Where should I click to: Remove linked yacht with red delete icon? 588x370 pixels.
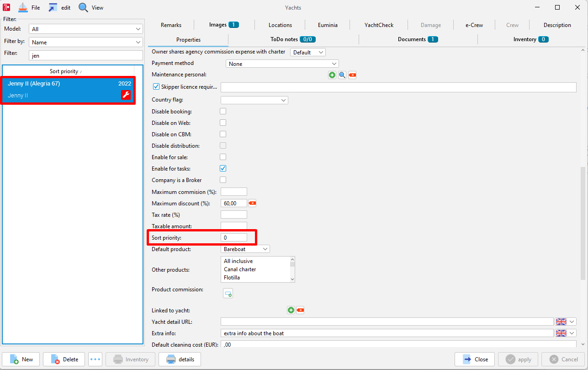coord(300,310)
